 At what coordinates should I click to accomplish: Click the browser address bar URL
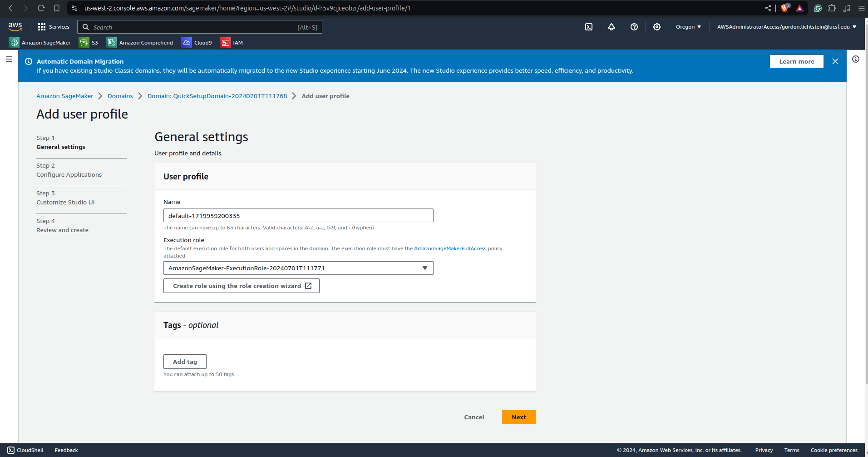point(247,8)
